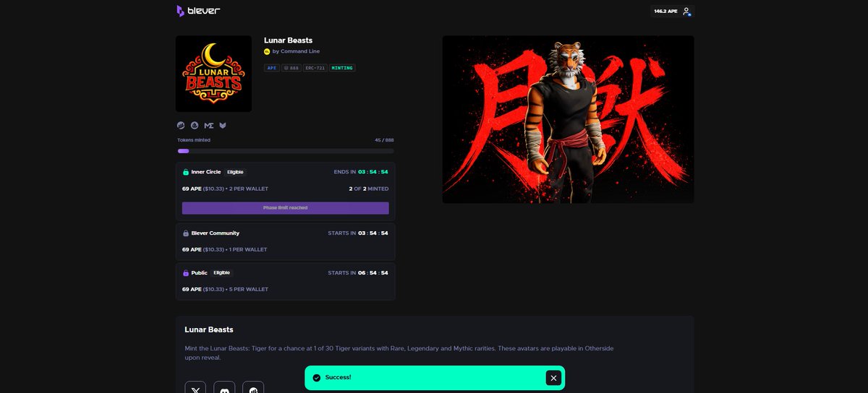The height and width of the screenshot is (393, 868).
Task: Click the Phase limit reached button
Action: coord(285,208)
